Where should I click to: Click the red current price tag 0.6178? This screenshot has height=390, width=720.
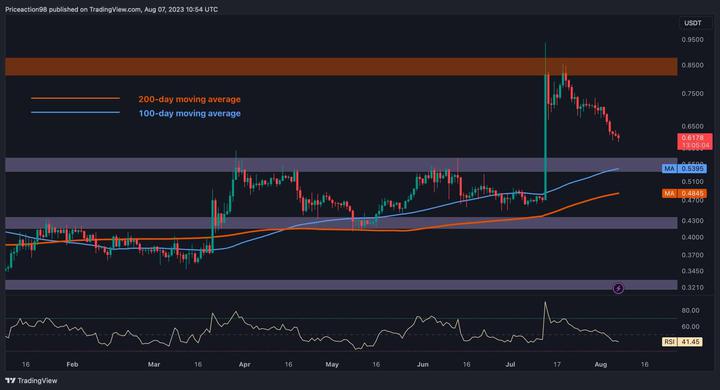[x=695, y=141]
